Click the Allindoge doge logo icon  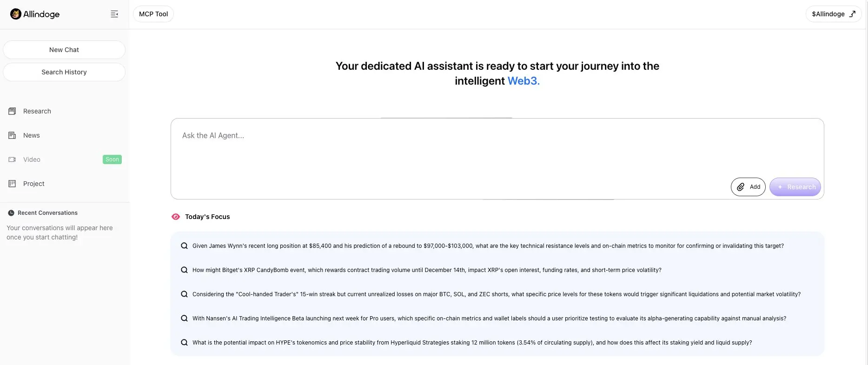[16, 14]
